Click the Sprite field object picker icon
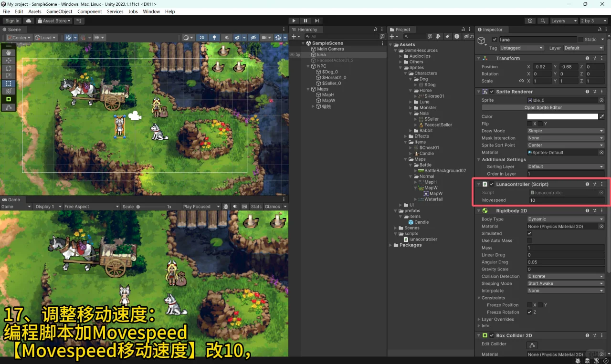This screenshot has height=364, width=611. pyautogui.click(x=601, y=100)
